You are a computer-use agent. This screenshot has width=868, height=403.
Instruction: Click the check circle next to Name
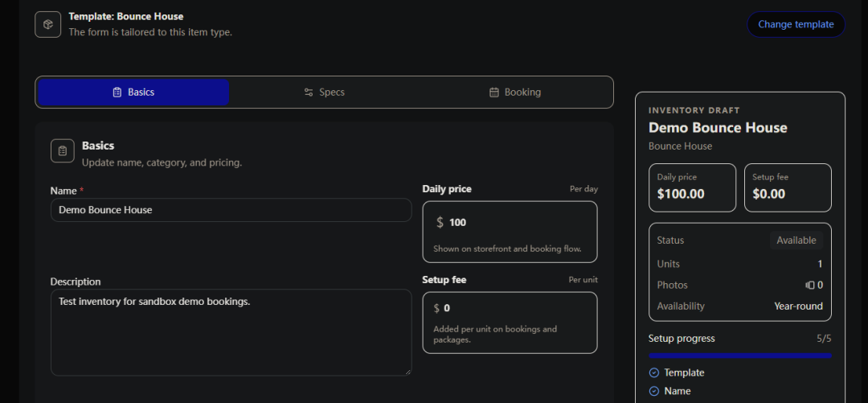click(653, 391)
